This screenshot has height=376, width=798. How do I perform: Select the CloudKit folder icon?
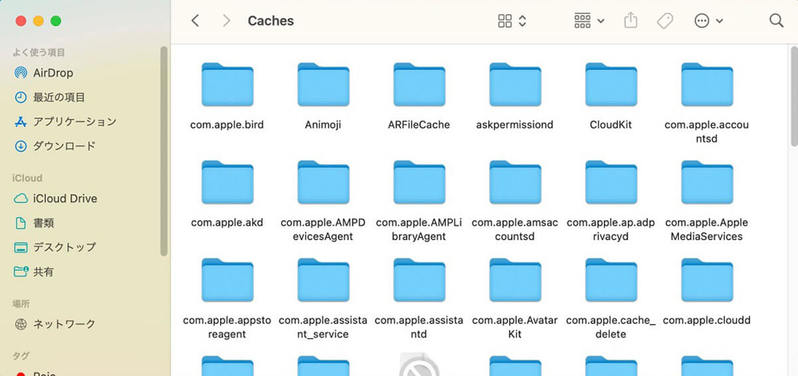(x=611, y=84)
